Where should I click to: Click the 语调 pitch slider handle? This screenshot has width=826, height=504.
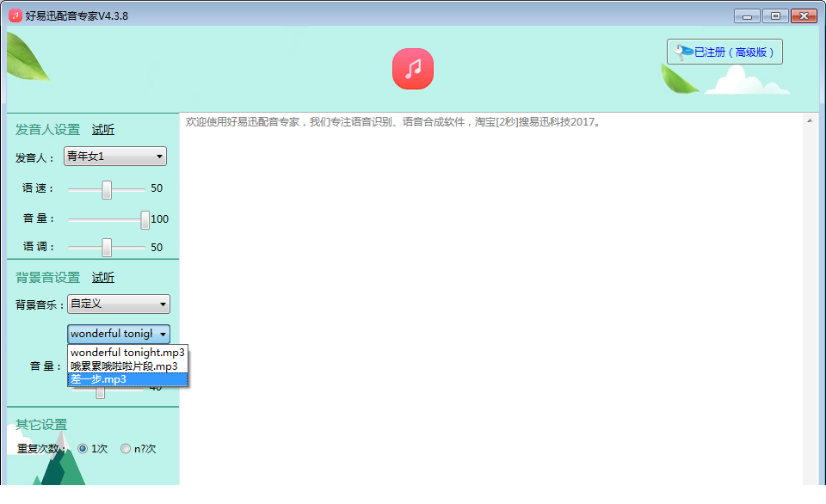pyautogui.click(x=107, y=248)
